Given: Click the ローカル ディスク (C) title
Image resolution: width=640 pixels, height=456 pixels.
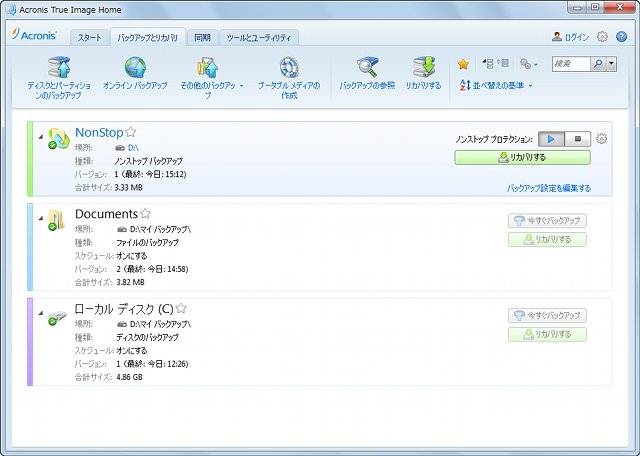Looking at the screenshot, I should click(x=124, y=309).
